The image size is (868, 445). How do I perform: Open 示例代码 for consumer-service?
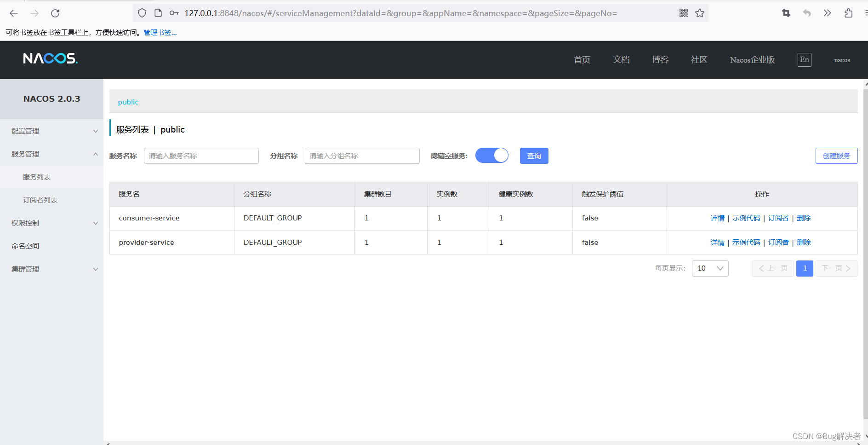click(746, 218)
